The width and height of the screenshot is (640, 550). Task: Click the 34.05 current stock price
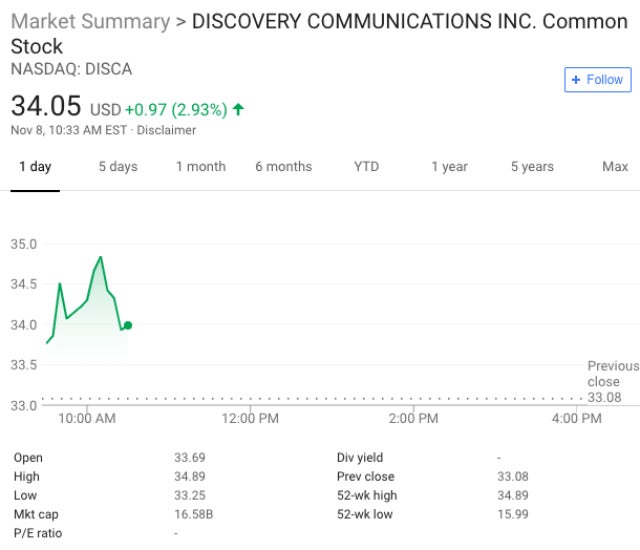tap(46, 105)
